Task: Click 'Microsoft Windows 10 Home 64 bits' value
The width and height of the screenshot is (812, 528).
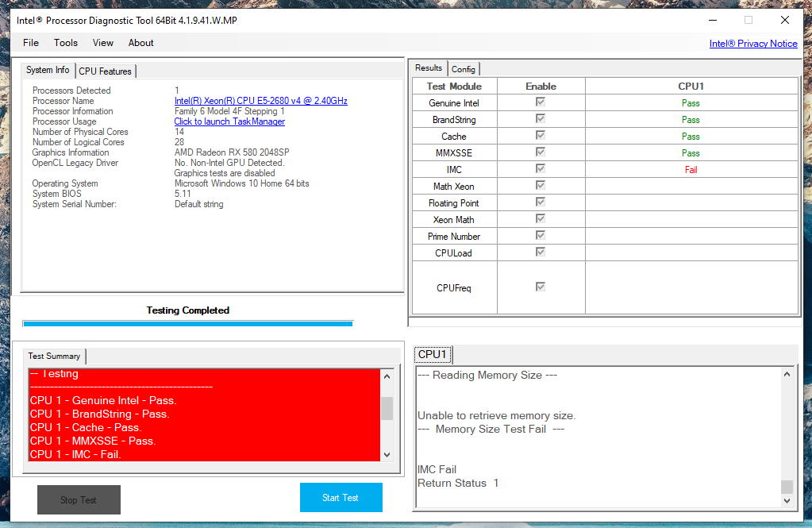Action: 242,183
